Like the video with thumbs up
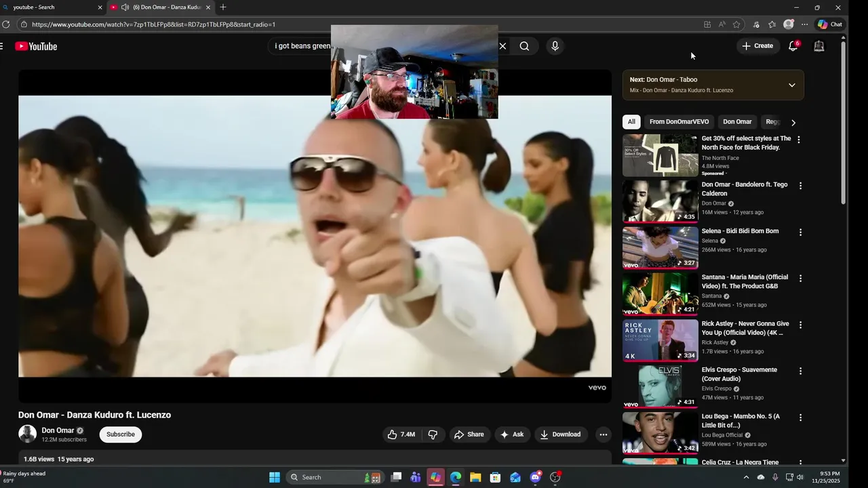 401,434
